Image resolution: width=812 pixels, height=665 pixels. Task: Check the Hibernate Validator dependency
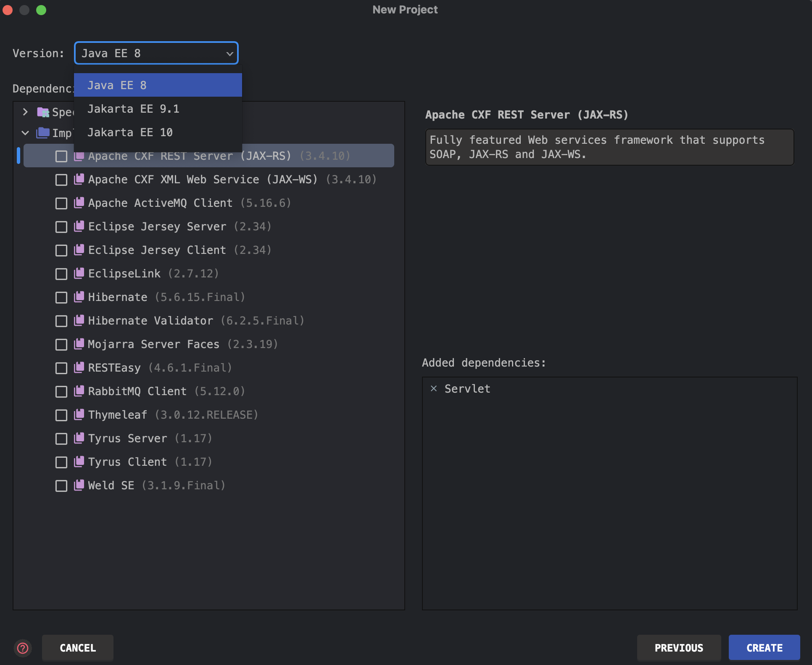click(x=61, y=321)
